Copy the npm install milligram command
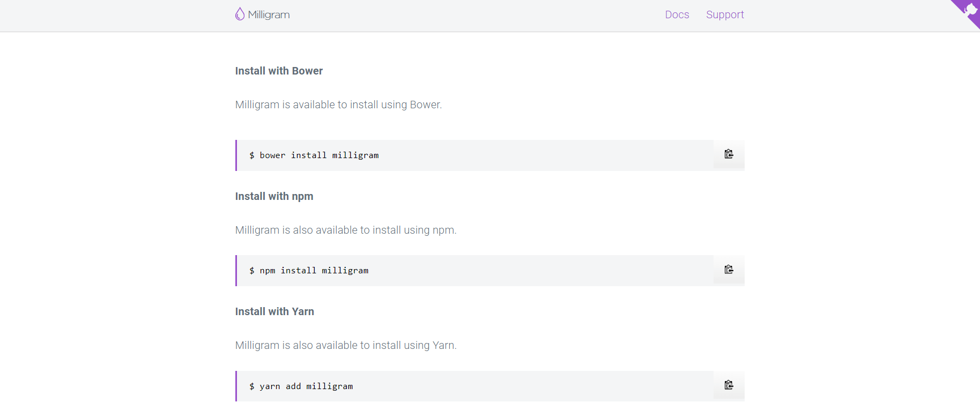Screen dimensions: 980x410 coord(729,270)
